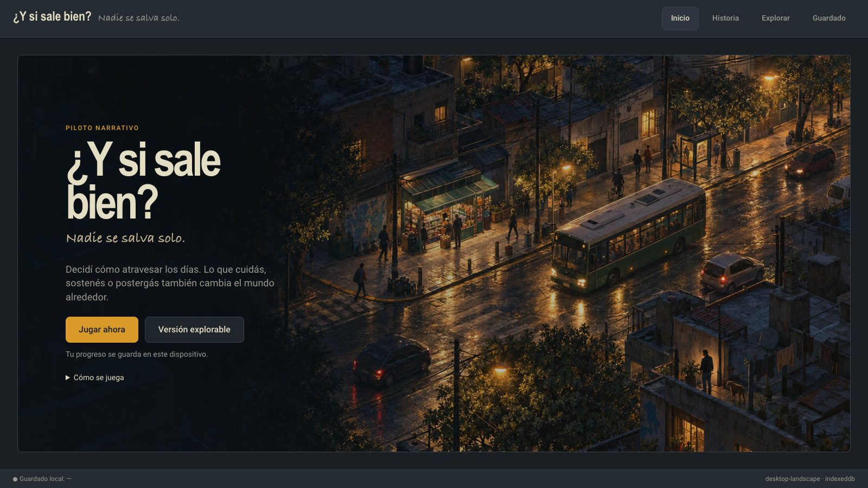This screenshot has height=488, width=868.
Task: Go to the Explorar tab
Action: [x=775, y=18]
